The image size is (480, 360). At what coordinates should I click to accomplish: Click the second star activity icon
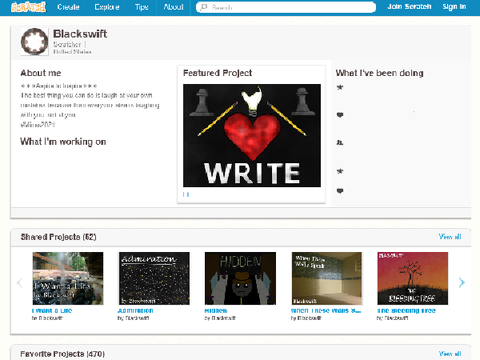click(340, 171)
